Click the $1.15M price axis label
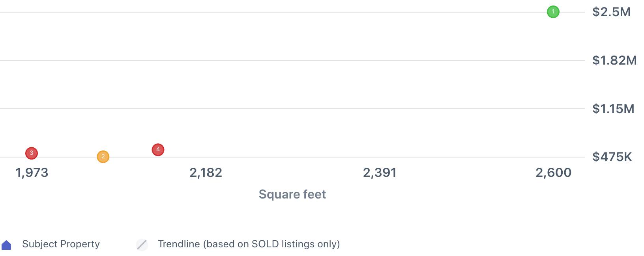644x256 pixels. click(613, 109)
